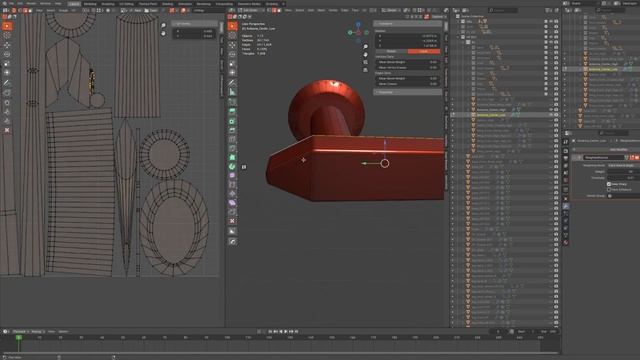Expand the Properties panel header in viewport sidebar
The height and width of the screenshot is (360, 640).
[407, 92]
